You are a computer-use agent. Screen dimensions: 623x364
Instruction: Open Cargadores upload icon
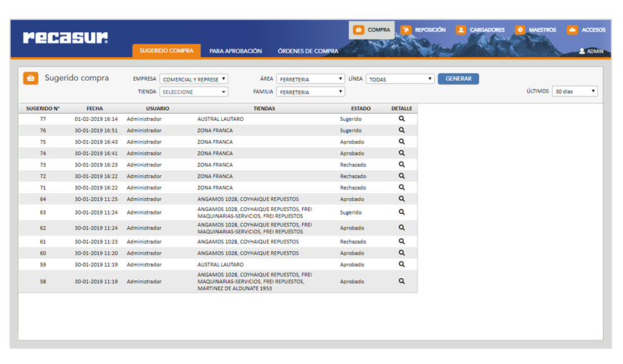460,30
